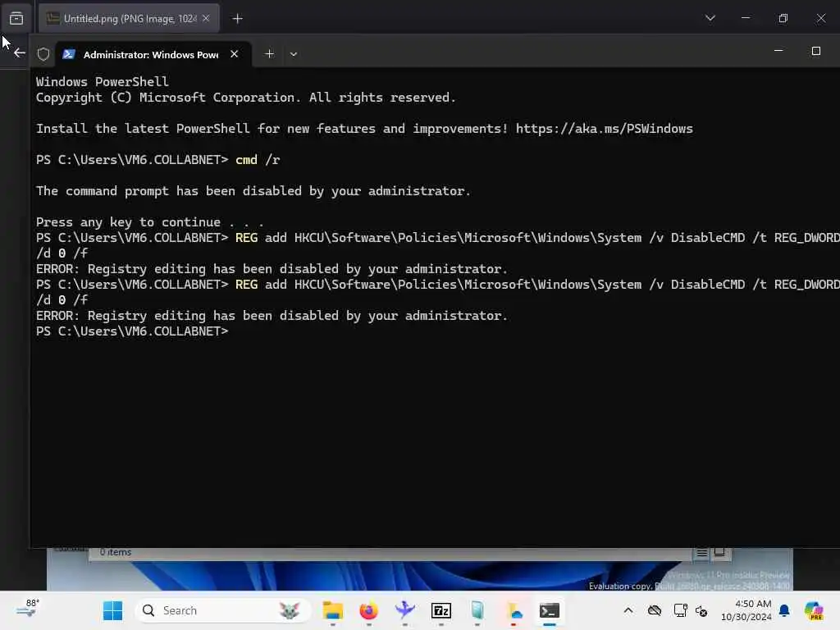
Task: Open the notifications bell icon
Action: pos(785,610)
